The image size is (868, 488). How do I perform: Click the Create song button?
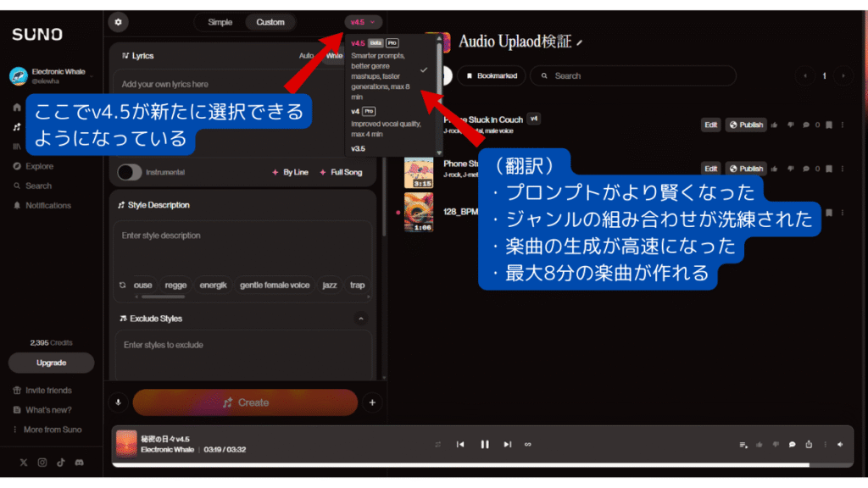coord(245,402)
